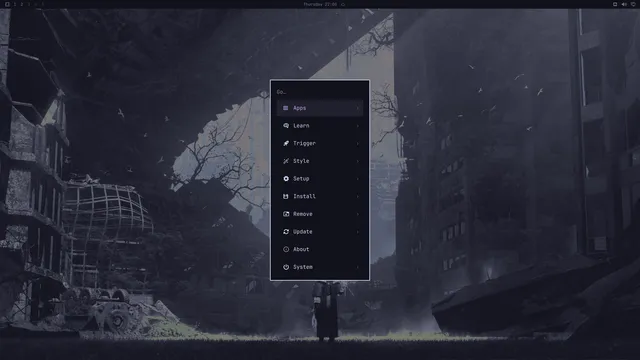Expand the Learn submenu chevron
Screen dimensions: 640x360
click(358, 126)
